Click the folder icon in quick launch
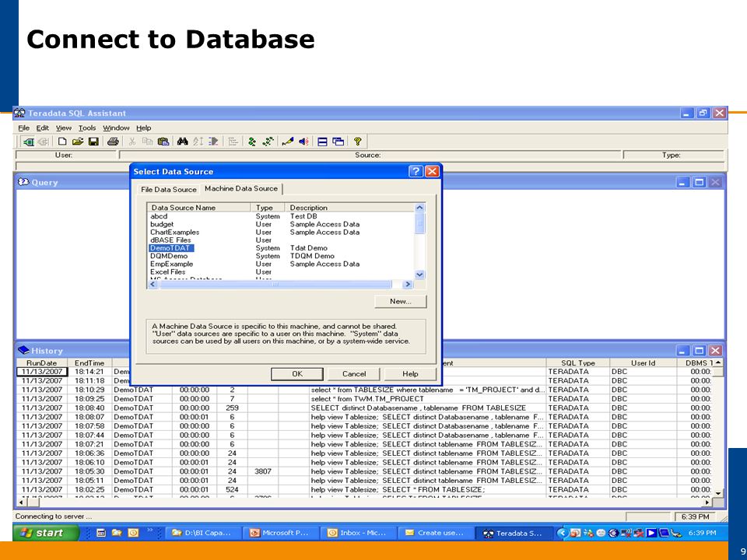Image resolution: width=747 pixels, height=560 pixels. (117, 533)
